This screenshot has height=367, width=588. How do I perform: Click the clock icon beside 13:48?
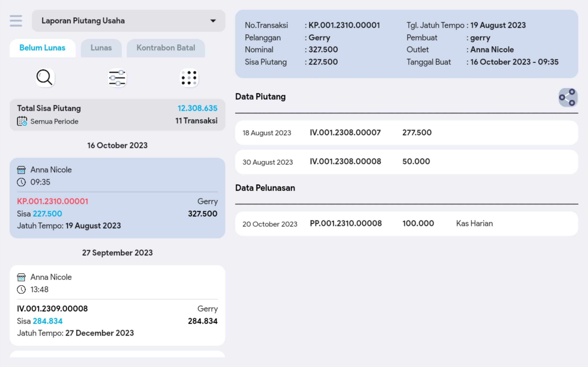[x=21, y=289]
